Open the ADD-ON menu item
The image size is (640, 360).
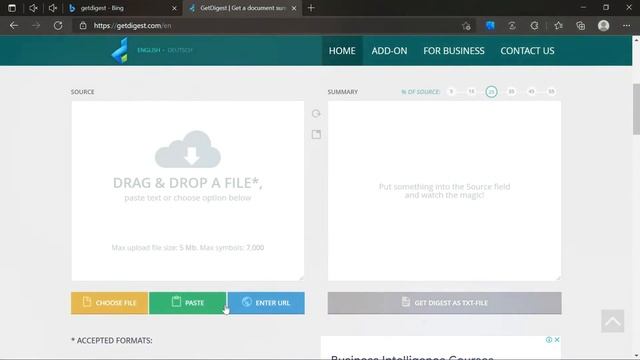pos(389,51)
